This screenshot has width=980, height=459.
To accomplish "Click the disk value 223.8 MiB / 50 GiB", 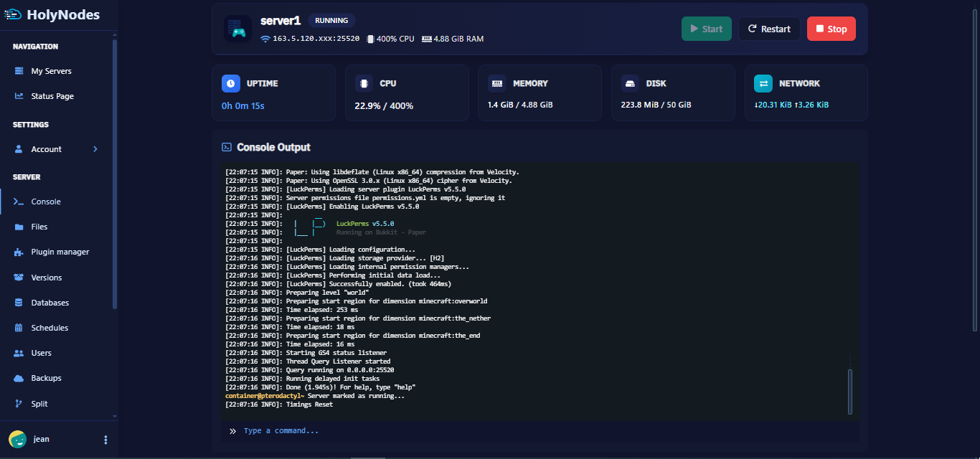I will [656, 105].
